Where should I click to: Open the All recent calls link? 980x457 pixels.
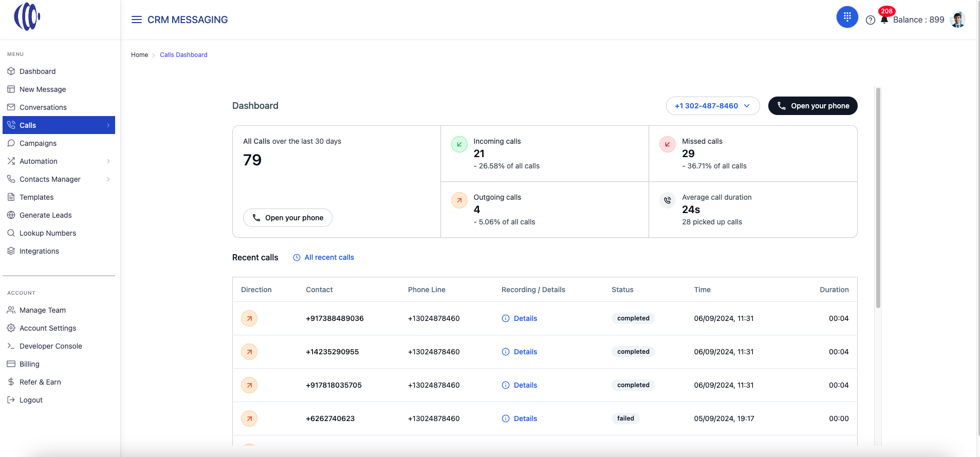pyautogui.click(x=323, y=257)
